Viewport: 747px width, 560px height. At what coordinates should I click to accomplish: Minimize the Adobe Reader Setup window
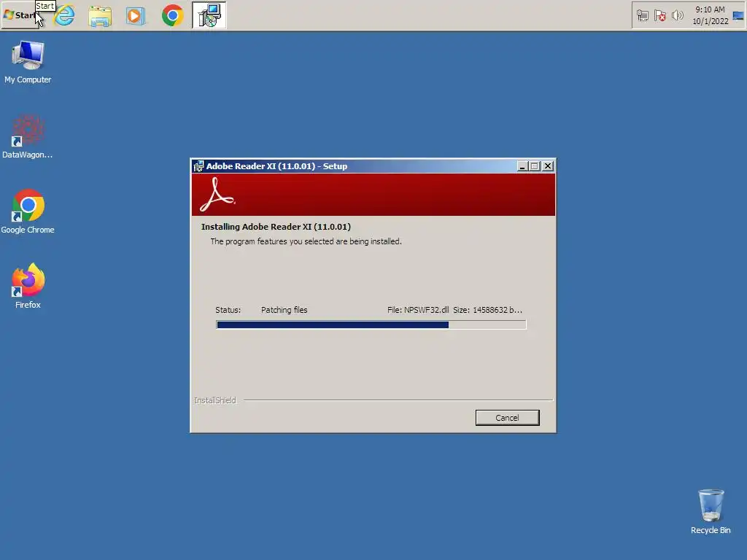(522, 166)
